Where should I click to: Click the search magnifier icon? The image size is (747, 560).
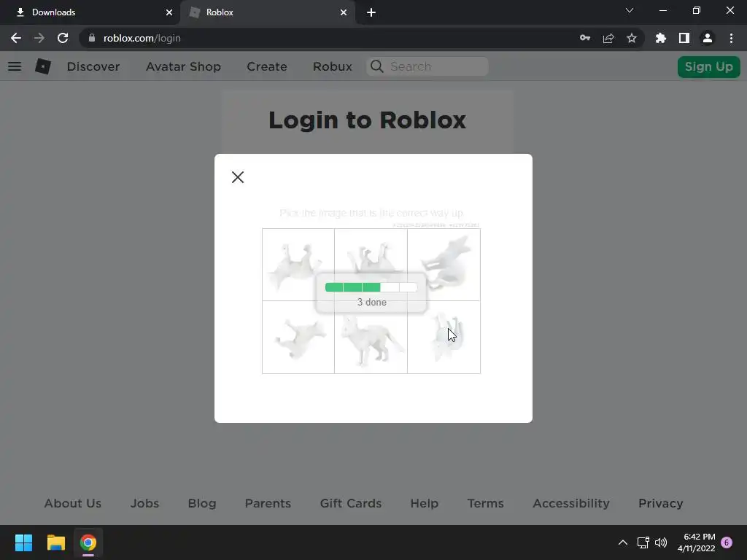[377, 66]
